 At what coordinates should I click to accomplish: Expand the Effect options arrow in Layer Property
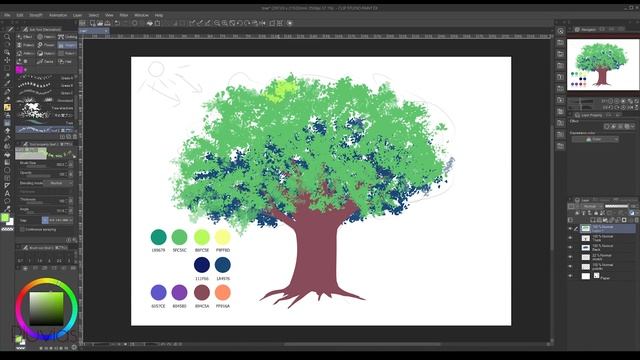pos(632,127)
